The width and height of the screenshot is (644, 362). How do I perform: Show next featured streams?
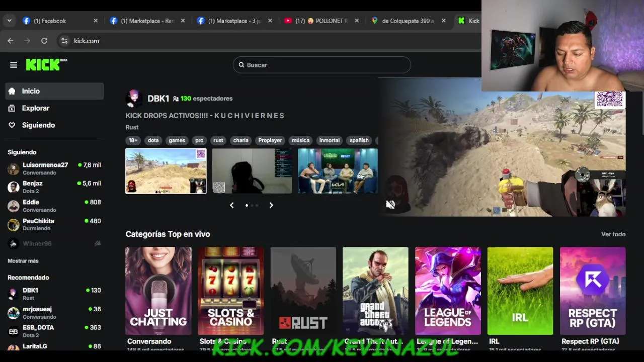[271, 205]
